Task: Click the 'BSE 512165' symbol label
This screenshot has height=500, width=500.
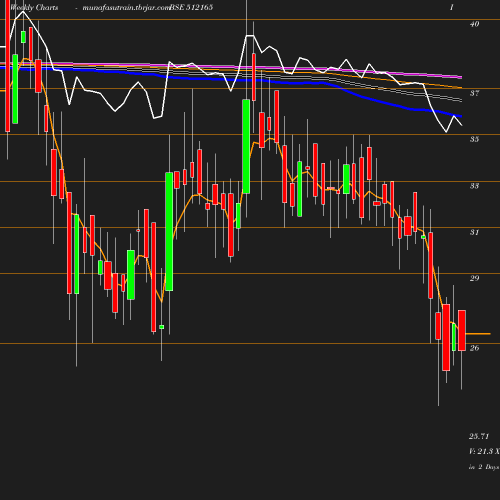Action: pos(191,7)
